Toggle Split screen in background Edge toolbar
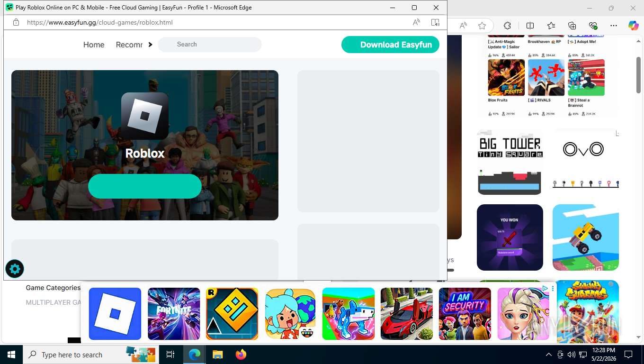644x364 pixels. [x=530, y=26]
